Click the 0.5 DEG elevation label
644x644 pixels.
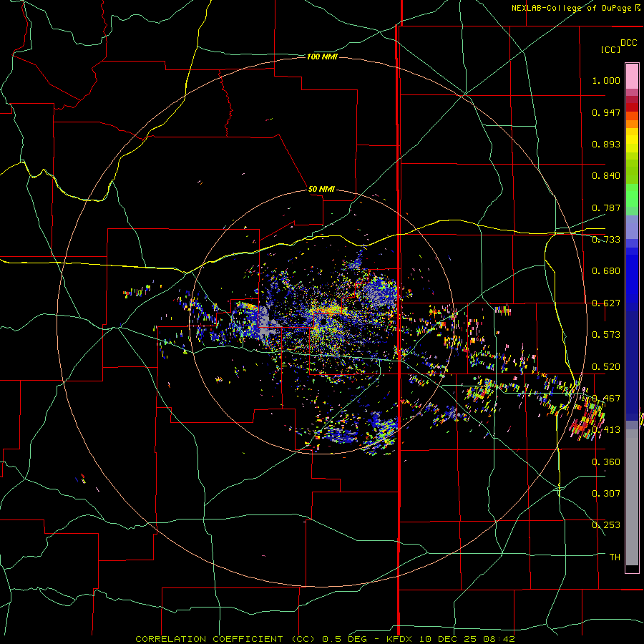344,639
